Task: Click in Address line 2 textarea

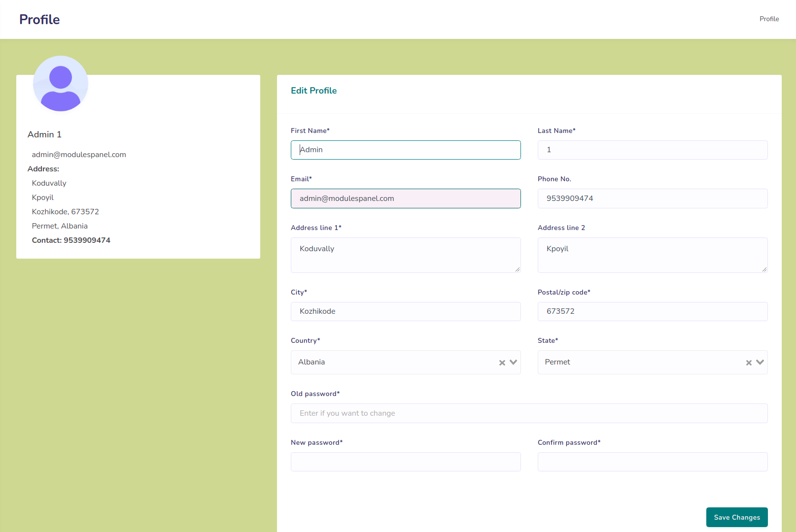Action: [x=652, y=255]
